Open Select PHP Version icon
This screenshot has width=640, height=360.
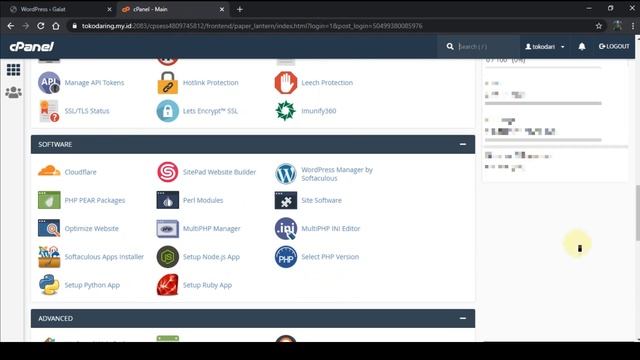[x=286, y=257]
